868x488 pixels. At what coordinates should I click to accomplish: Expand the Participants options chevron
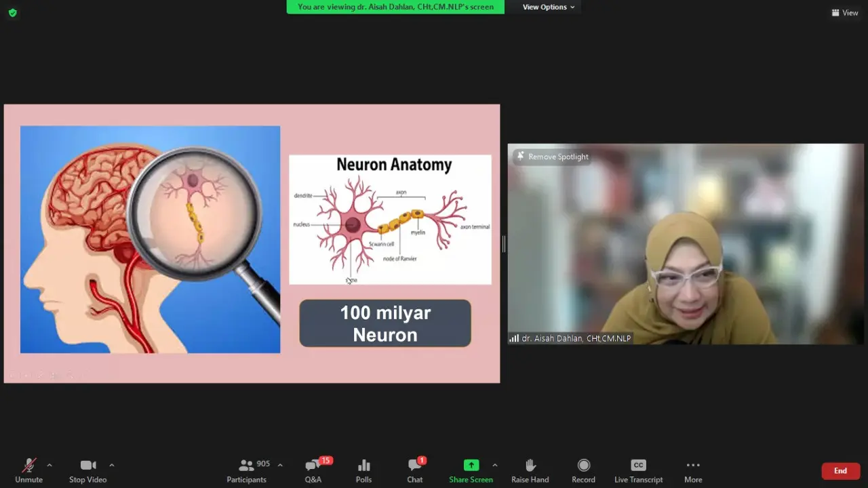tap(280, 465)
